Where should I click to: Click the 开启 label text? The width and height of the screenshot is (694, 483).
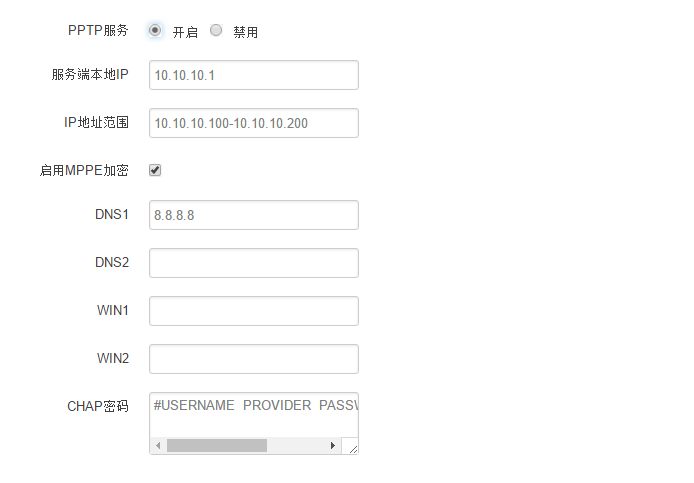tap(185, 32)
